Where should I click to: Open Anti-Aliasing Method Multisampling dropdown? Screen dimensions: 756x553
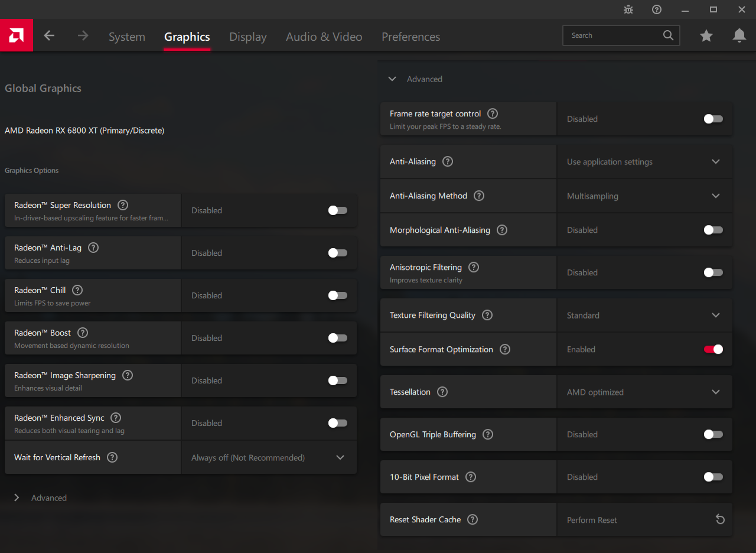coord(645,196)
